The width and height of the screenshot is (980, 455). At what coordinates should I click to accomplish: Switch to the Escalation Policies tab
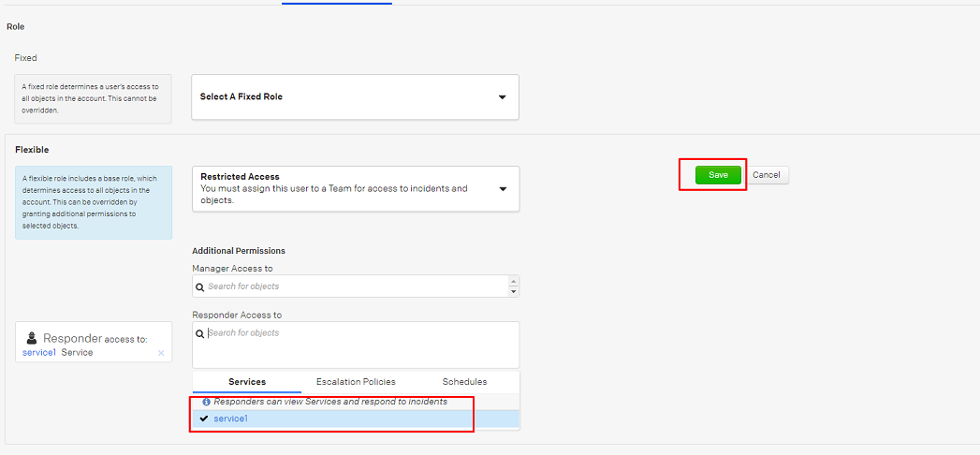[356, 382]
